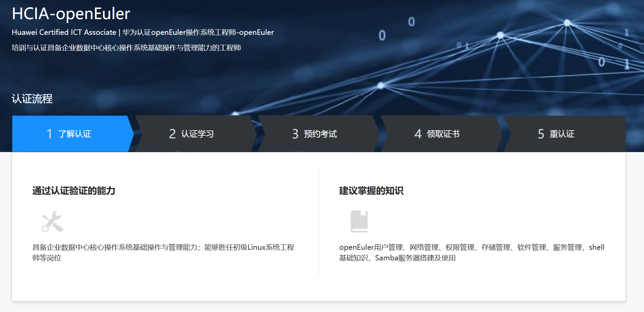Viewport: 644px width, 312px height.
Task: Click the HCIA-openEuler title
Action: (71, 14)
